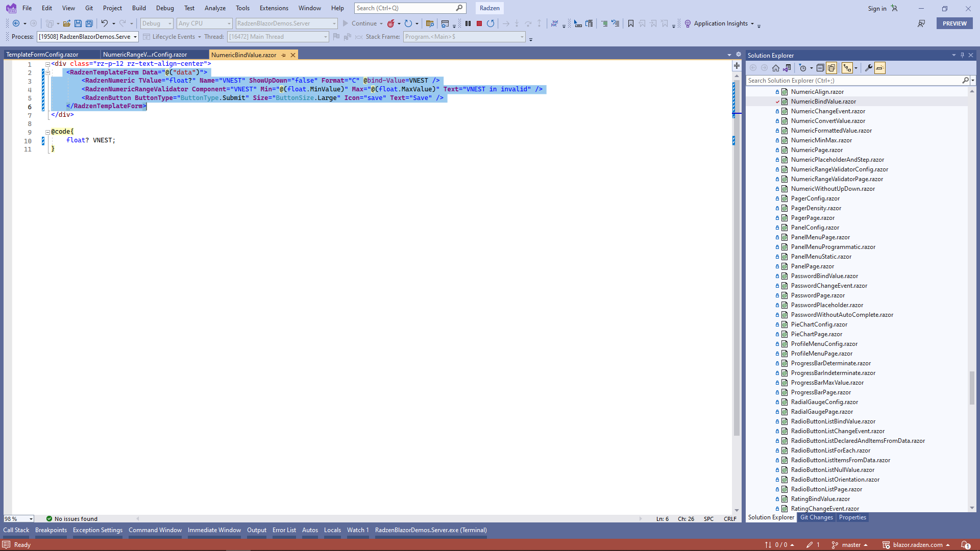Open Properties wrench icon in Solution Explorer
Screen dimensions: 980x551
pyautogui.click(x=868, y=68)
